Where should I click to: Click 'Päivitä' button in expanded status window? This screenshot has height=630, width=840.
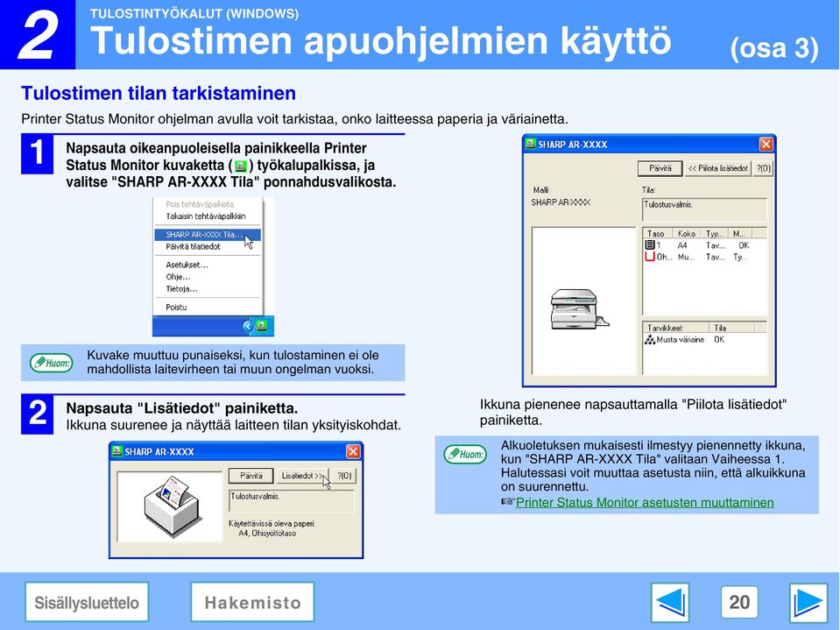click(x=660, y=168)
